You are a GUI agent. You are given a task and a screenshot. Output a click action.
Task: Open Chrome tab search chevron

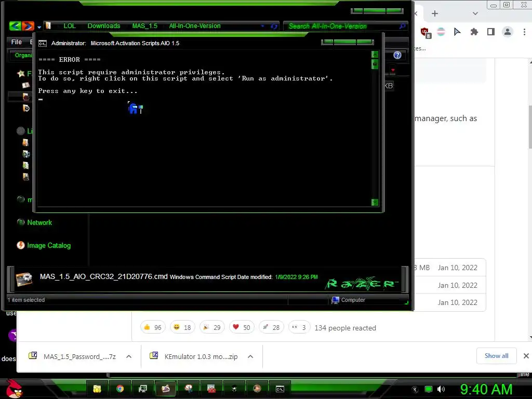coord(475,14)
